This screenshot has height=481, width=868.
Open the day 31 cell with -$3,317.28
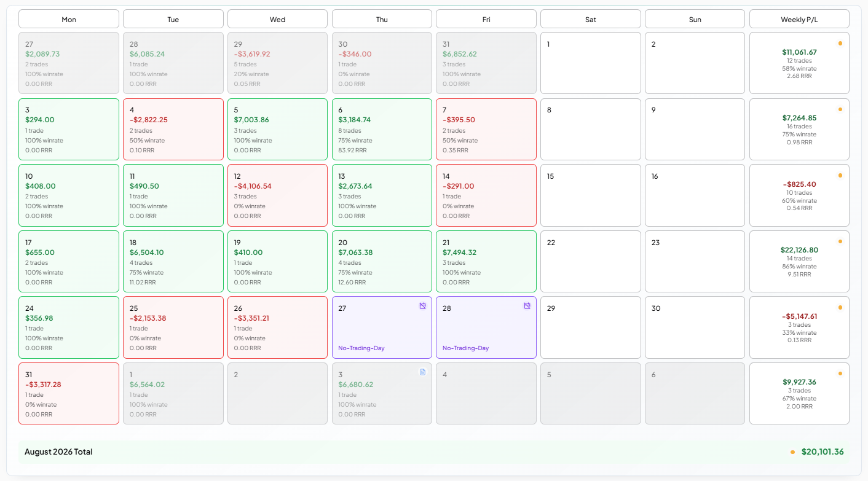tap(69, 393)
